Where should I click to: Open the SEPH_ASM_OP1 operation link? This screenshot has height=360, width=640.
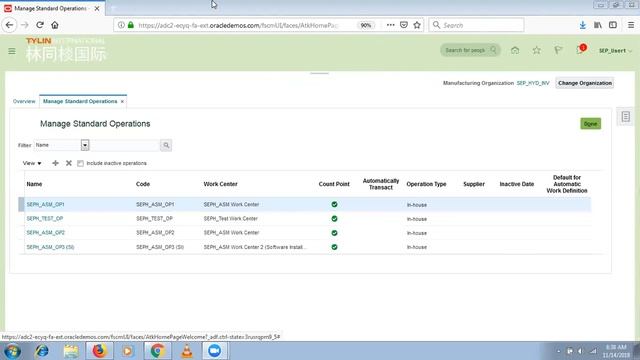tap(45, 204)
